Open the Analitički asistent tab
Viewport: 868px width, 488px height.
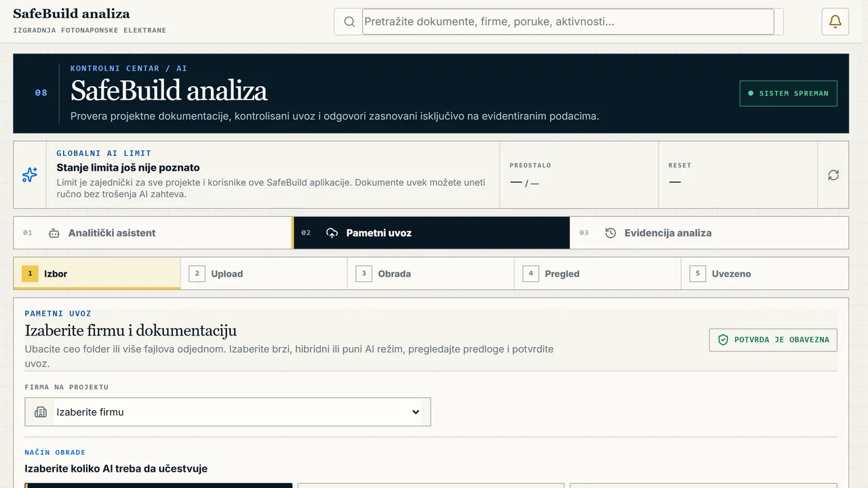[153, 233]
